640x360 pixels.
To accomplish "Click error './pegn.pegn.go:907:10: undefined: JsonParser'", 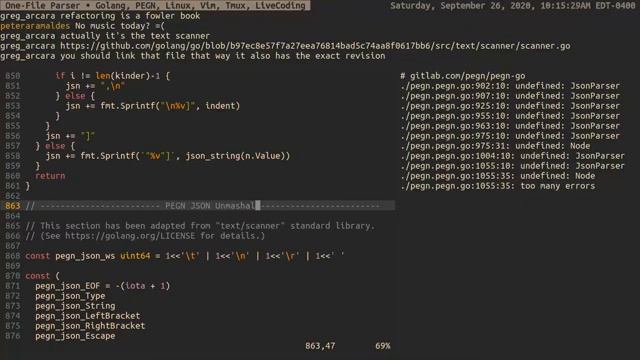I will pos(510,96).
